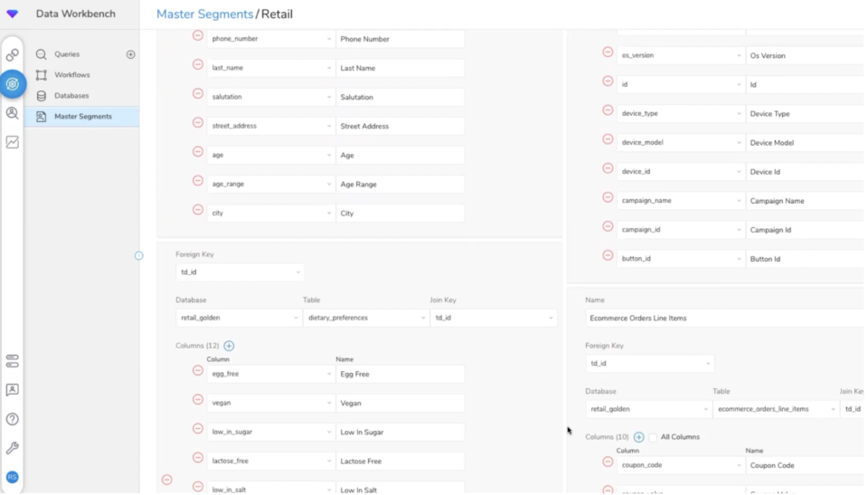This screenshot has width=868, height=495.
Task: Open the wrench tools sidebar icon
Action: 12,448
